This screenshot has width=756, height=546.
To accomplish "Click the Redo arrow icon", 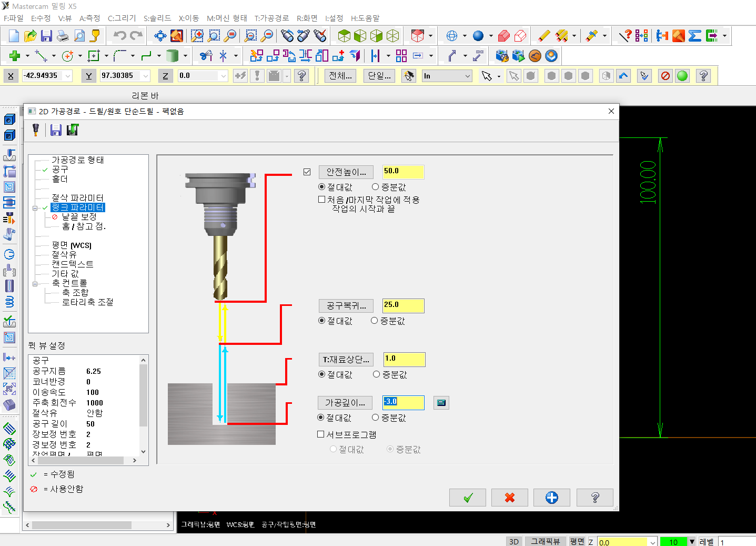I will coord(136,36).
